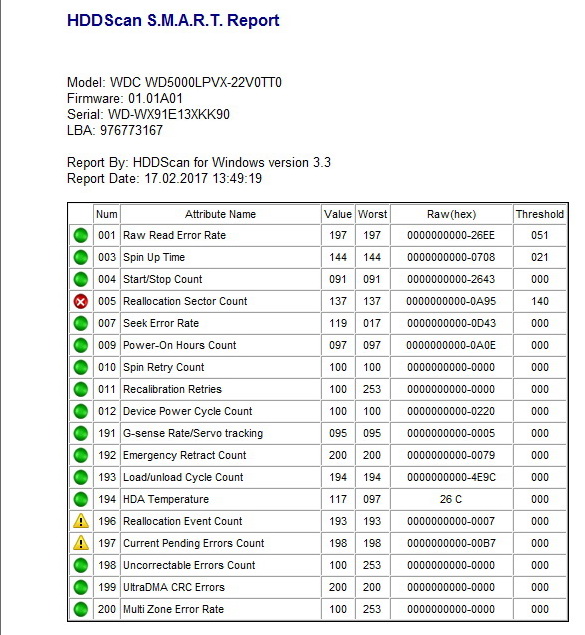The width and height of the screenshot is (585, 635).
Task: Click the Attribute Name column header
Action: pyautogui.click(x=220, y=214)
